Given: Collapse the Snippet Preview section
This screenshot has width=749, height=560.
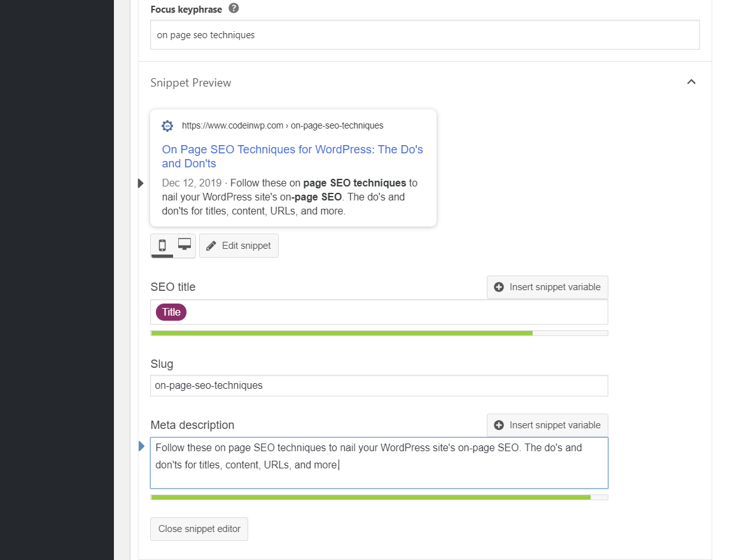Looking at the screenshot, I should pyautogui.click(x=691, y=82).
